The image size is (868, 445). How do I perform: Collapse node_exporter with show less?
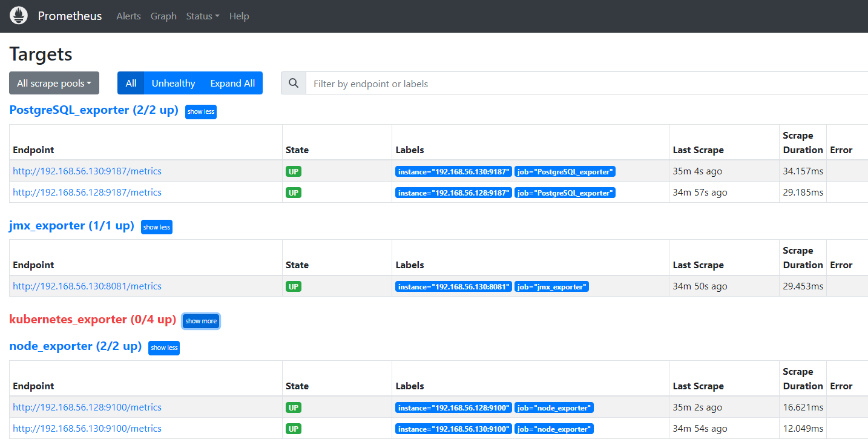pyautogui.click(x=164, y=348)
